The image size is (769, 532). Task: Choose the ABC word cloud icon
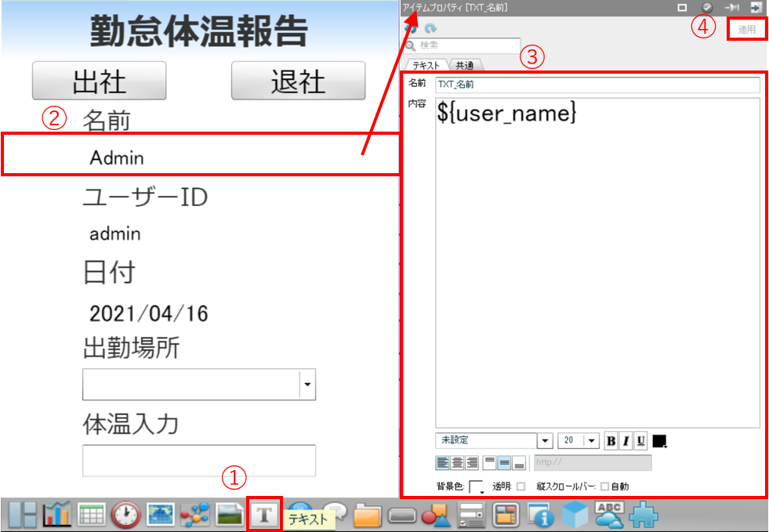pyautogui.click(x=610, y=514)
